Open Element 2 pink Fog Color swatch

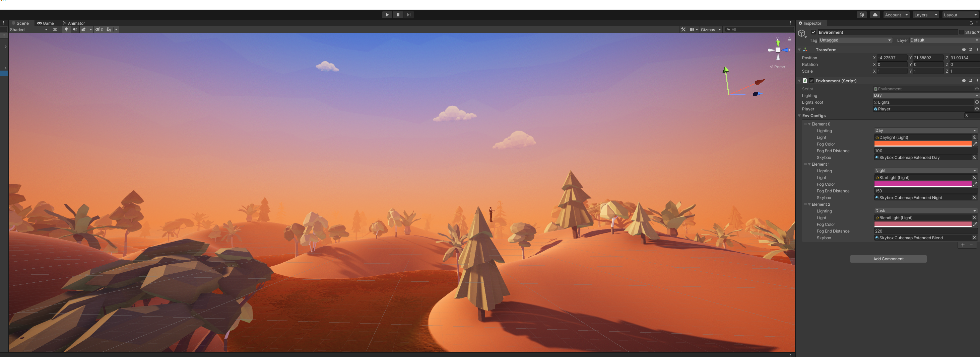point(923,225)
